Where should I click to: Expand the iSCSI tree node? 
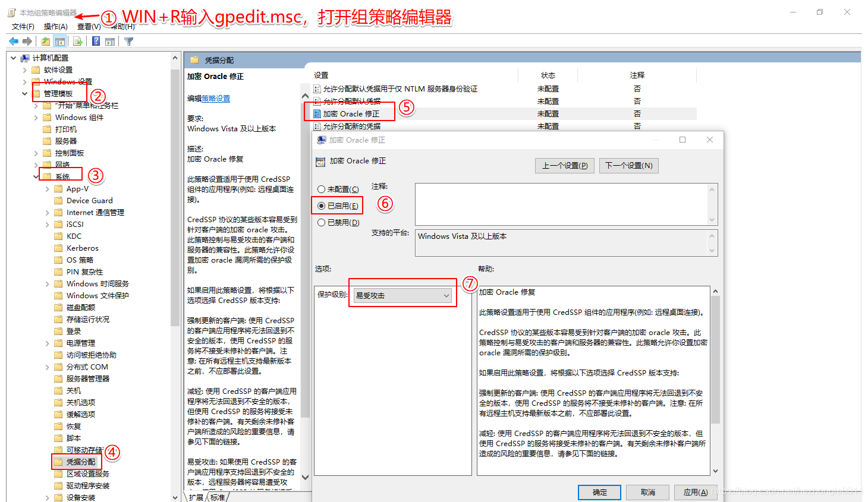[47, 224]
